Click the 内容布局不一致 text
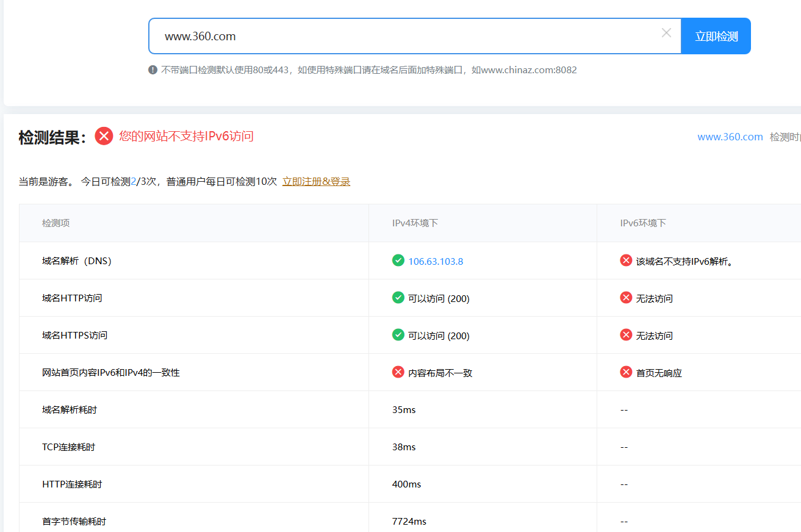Screen dimensions: 801x532 440,373
